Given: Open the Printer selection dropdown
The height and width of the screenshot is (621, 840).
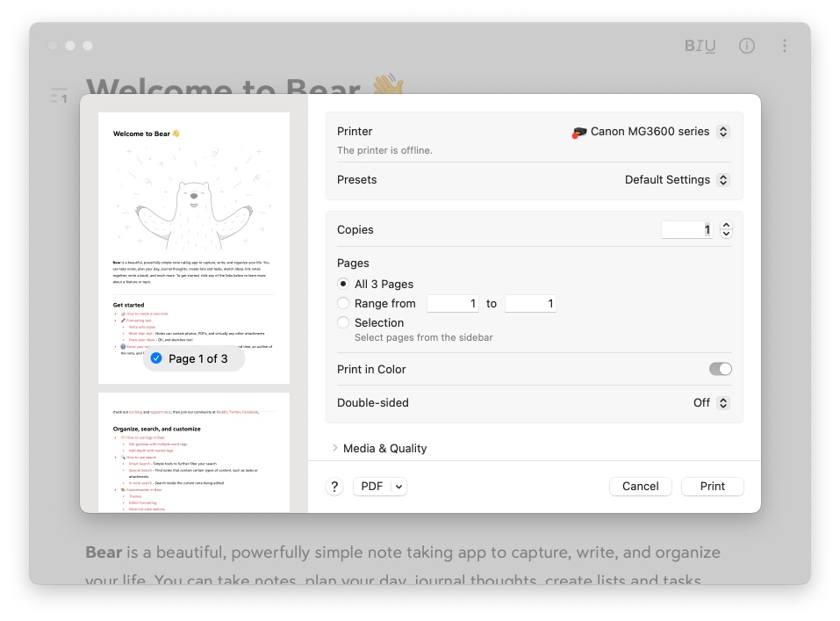Looking at the screenshot, I should pyautogui.click(x=723, y=132).
